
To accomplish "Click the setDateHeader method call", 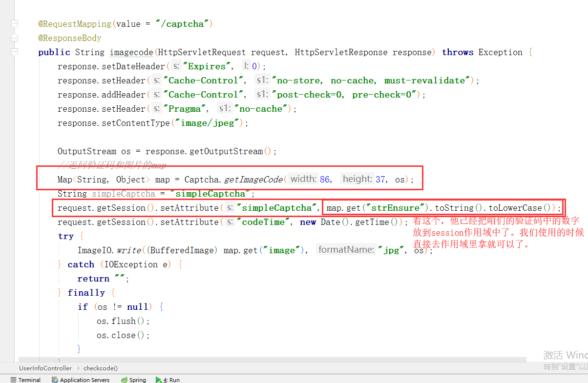I will point(133,66).
